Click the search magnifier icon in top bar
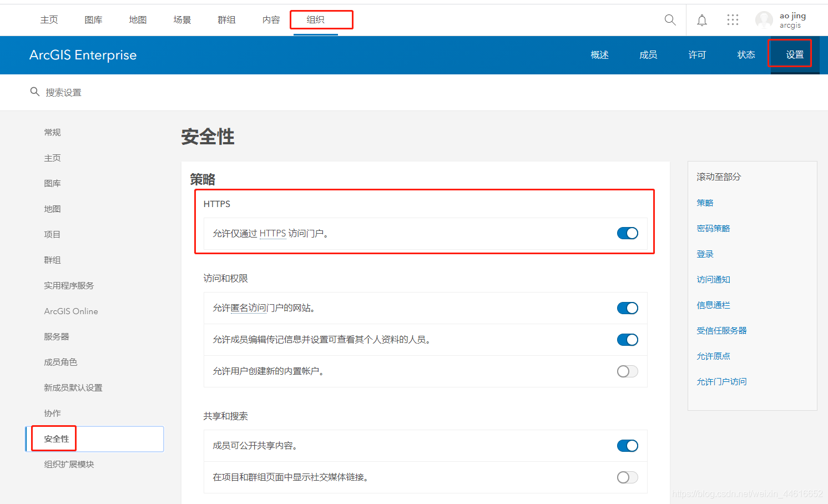This screenshot has width=828, height=504. click(x=670, y=20)
